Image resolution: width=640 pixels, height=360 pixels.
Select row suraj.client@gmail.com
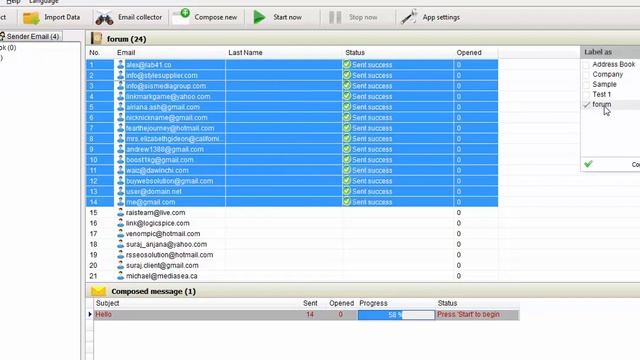pyautogui.click(x=292, y=265)
